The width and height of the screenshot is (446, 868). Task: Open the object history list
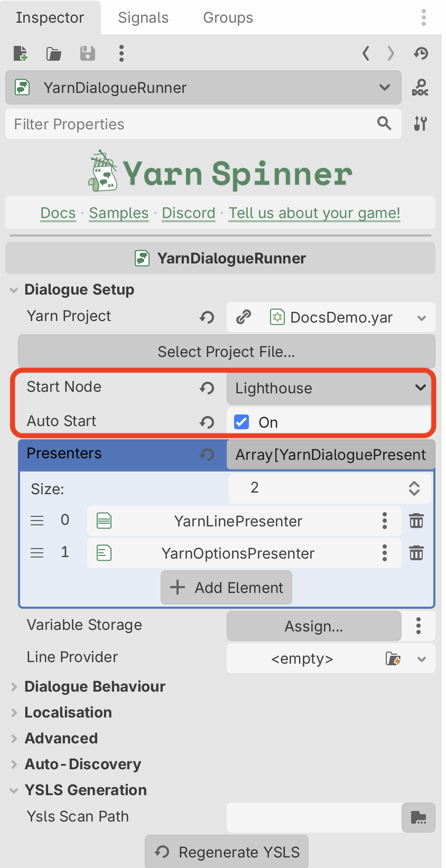pos(421,53)
